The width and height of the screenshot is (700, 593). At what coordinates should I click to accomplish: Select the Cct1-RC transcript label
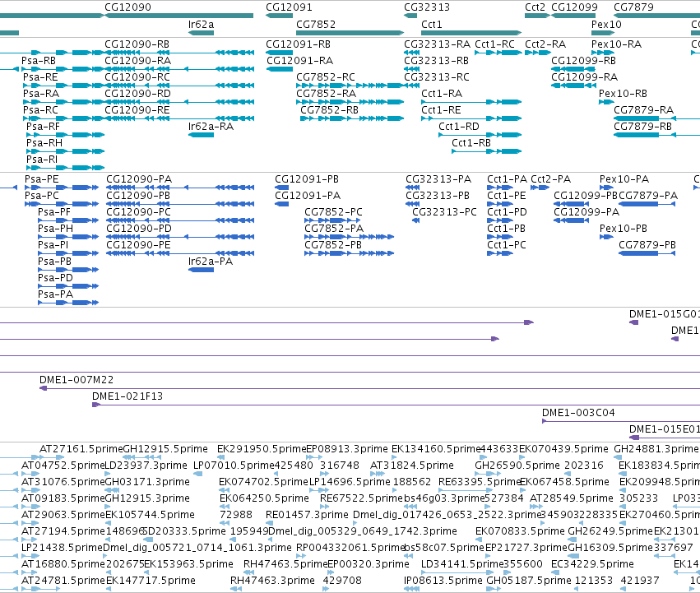tap(494, 44)
